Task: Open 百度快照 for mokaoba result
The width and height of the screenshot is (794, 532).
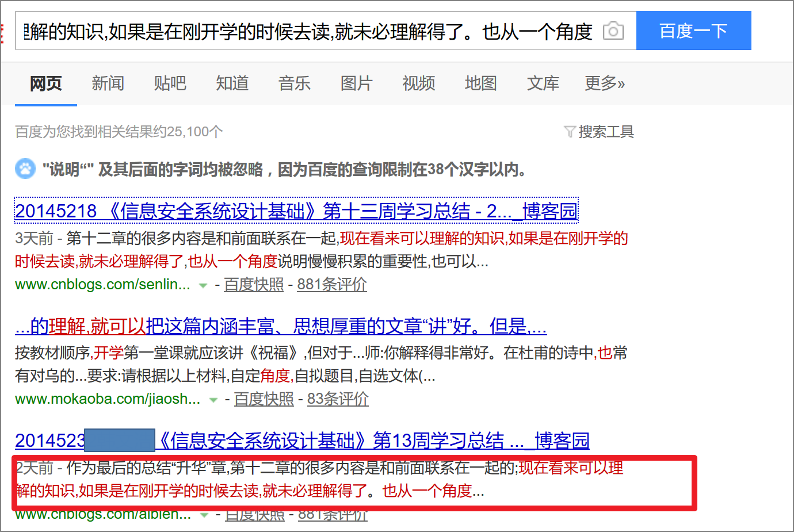Action: pos(264,399)
